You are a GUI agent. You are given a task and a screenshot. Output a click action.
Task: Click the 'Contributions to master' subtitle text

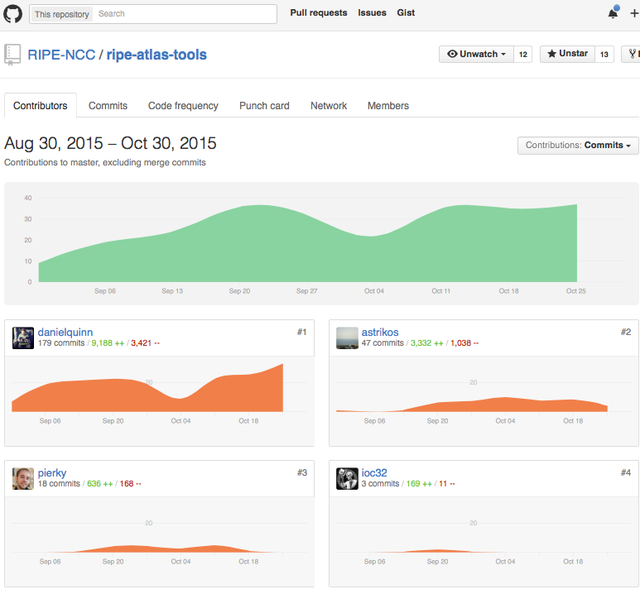(105, 162)
